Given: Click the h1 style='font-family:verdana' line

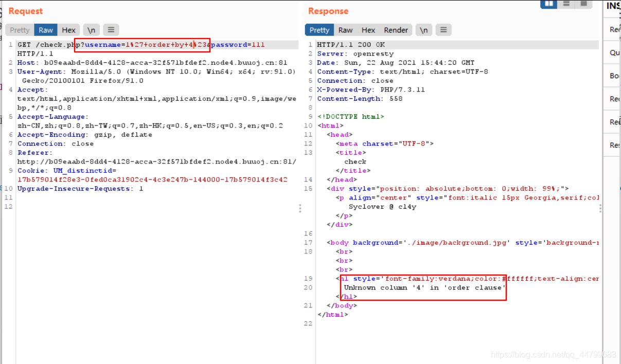Looking at the screenshot, I should pos(468,279).
